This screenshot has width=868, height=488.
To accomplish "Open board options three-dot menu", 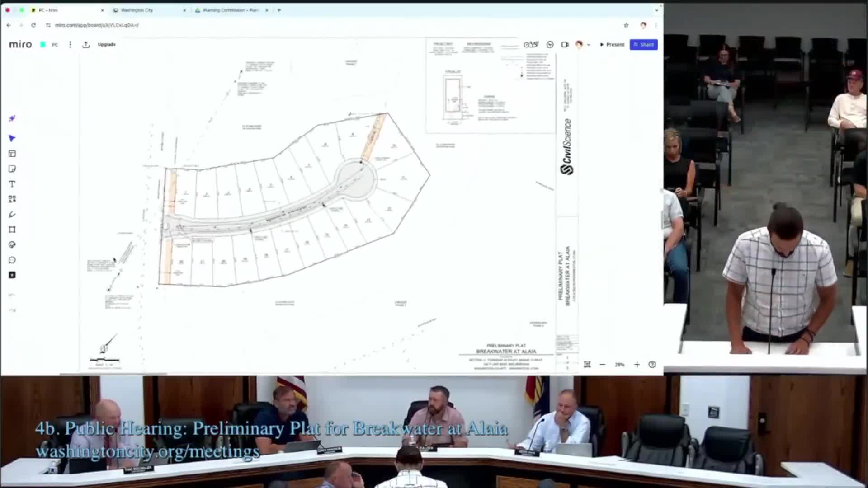I will 70,44.
